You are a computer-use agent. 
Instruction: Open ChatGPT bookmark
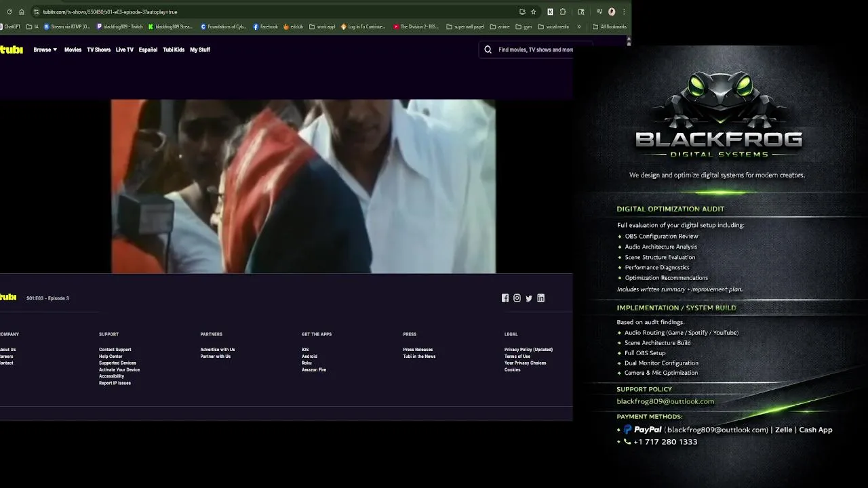coord(10,27)
